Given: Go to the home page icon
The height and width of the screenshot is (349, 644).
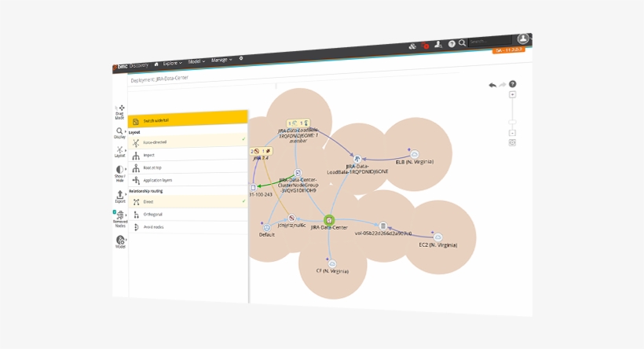Looking at the screenshot, I should click(156, 64).
